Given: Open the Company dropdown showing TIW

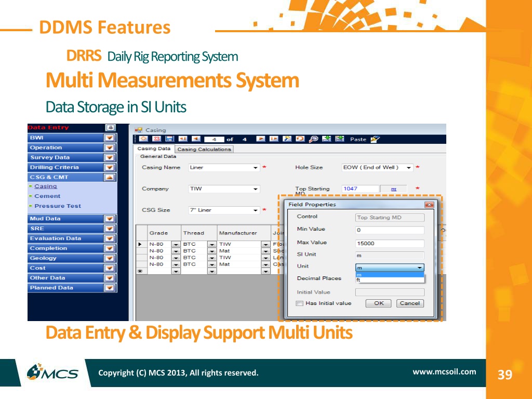Looking at the screenshot, I should click(x=256, y=189).
